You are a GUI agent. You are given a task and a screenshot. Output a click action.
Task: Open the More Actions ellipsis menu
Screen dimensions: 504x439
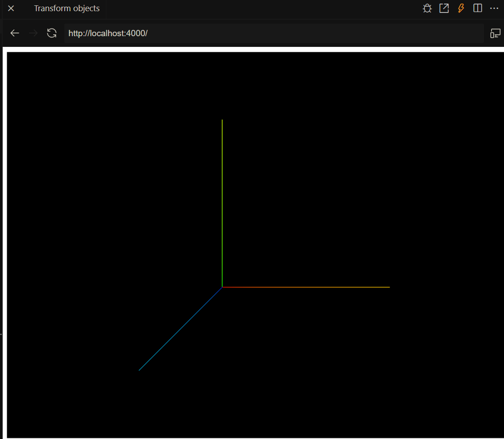(x=494, y=8)
